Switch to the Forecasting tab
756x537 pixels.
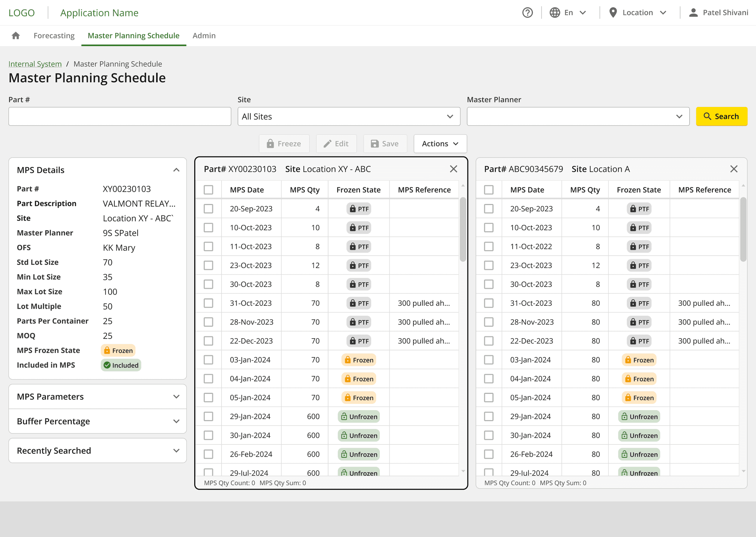[54, 36]
